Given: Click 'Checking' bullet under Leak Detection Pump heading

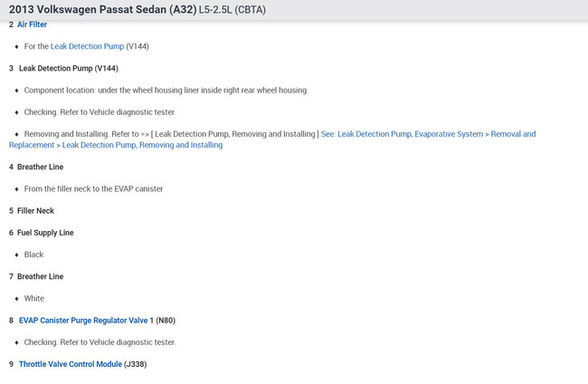Looking at the screenshot, I should click(100, 112).
